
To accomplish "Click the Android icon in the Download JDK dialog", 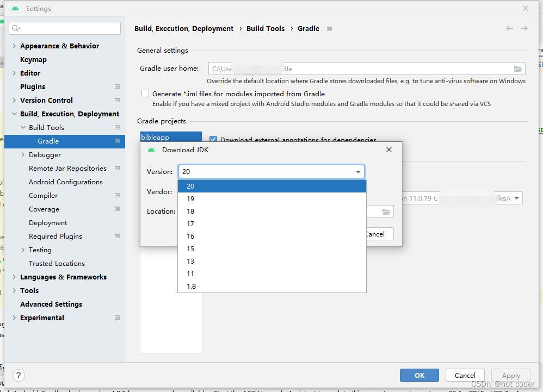I will [x=151, y=150].
